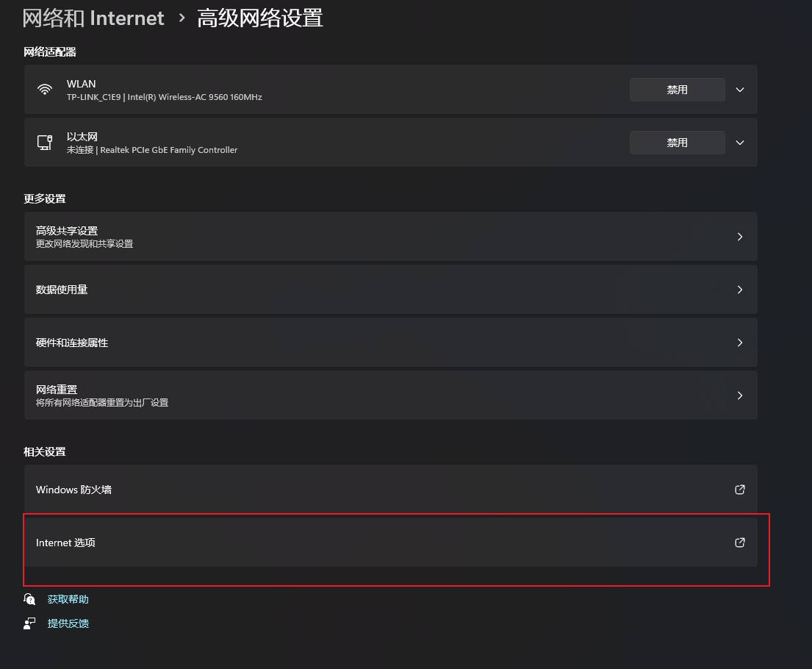Disable the WLAN adapter with 禁用 button
Viewport: 812px width, 669px height.
click(678, 90)
